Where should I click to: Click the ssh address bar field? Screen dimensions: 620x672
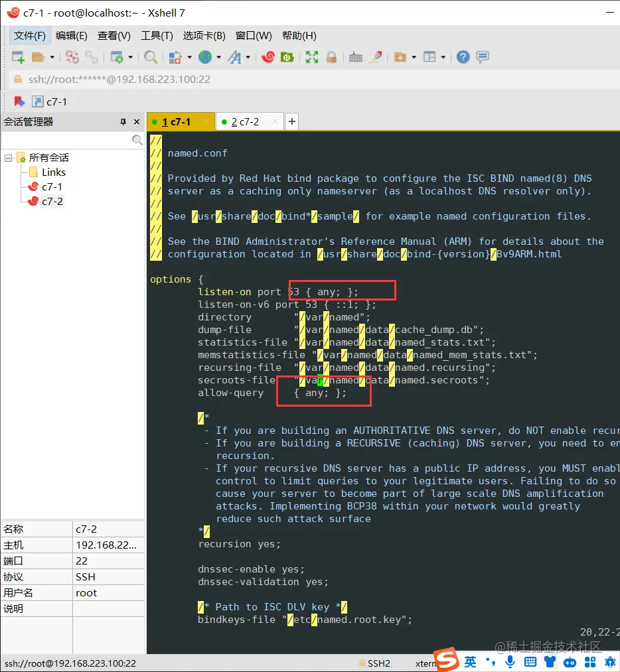pyautogui.click(x=313, y=80)
